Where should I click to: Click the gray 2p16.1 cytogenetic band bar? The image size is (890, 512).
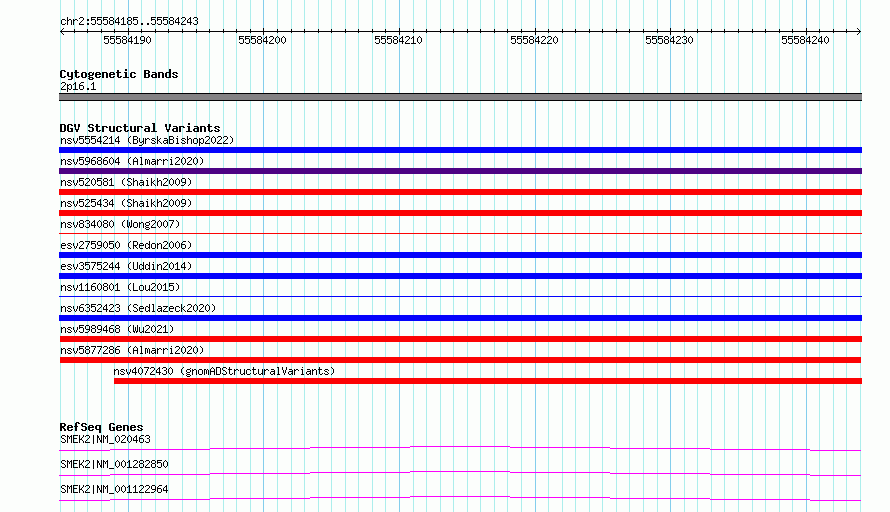click(460, 97)
